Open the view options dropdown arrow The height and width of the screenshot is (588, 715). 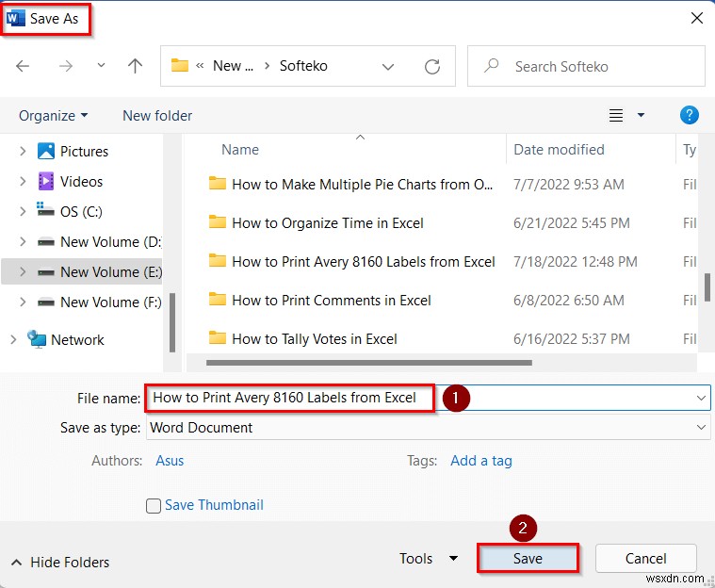click(x=641, y=115)
